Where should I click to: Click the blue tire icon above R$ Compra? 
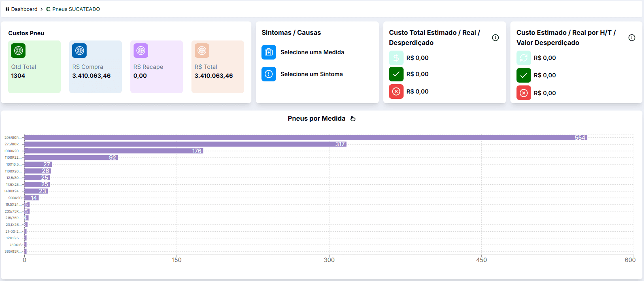pyautogui.click(x=79, y=51)
